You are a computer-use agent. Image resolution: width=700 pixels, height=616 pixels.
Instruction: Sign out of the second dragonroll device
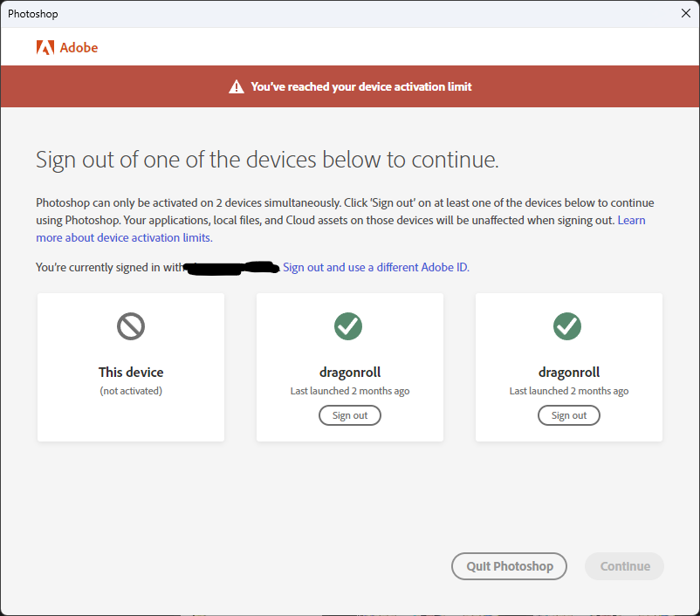(x=568, y=415)
